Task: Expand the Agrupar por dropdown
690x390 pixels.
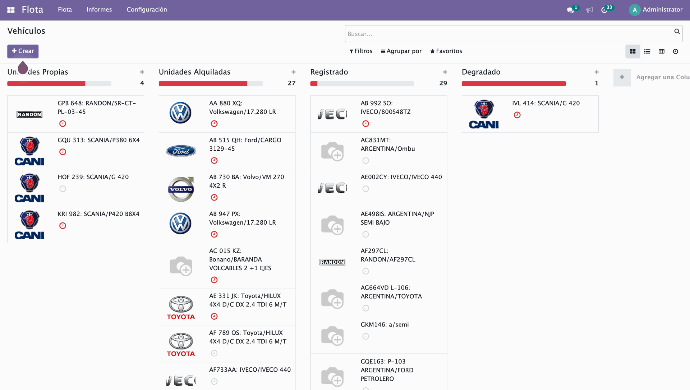Action: (401, 51)
